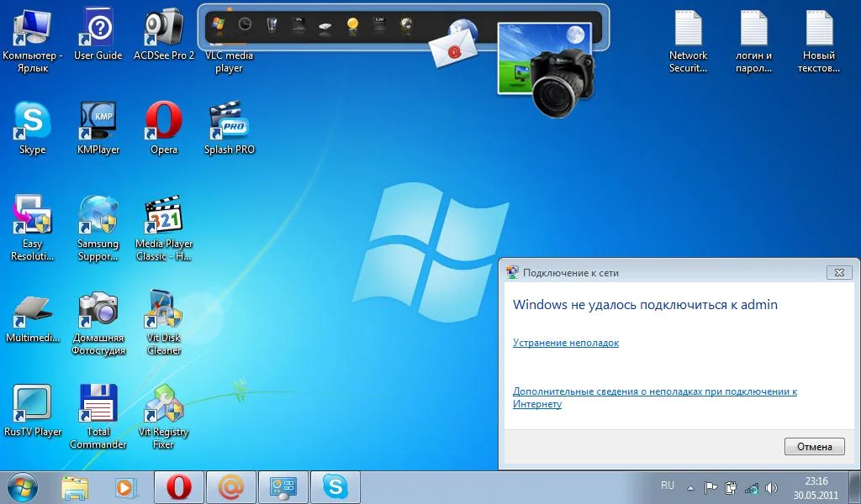
Task: Open the Компьютер - Ярлык desktop shortcut
Action: (33, 41)
